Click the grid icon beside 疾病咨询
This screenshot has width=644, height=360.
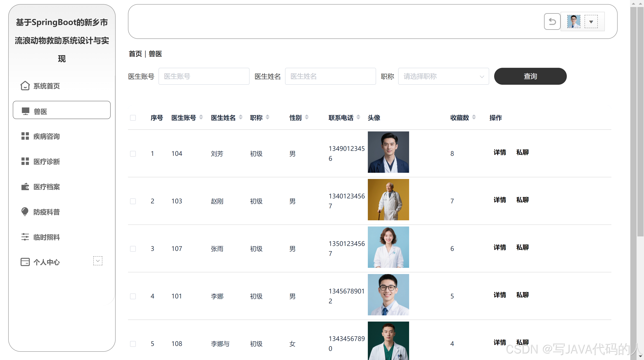(x=25, y=136)
